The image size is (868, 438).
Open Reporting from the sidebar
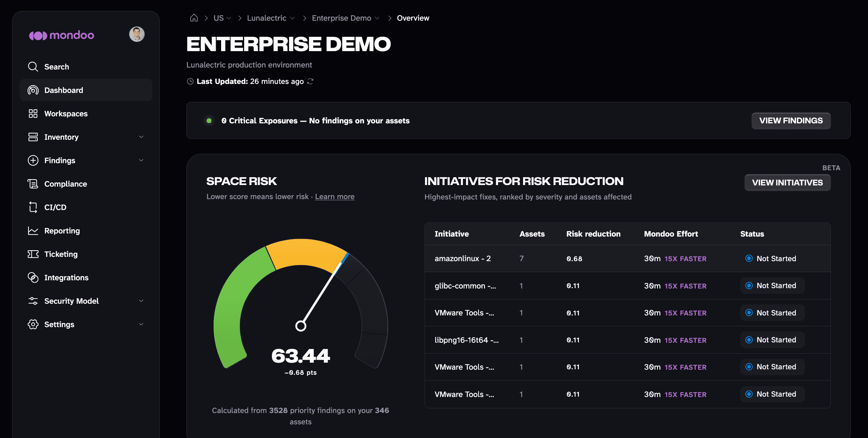click(x=86, y=231)
